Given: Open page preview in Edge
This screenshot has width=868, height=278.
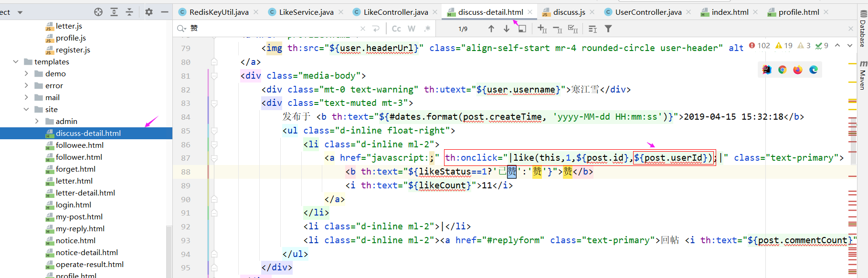Looking at the screenshot, I should pos(814,70).
